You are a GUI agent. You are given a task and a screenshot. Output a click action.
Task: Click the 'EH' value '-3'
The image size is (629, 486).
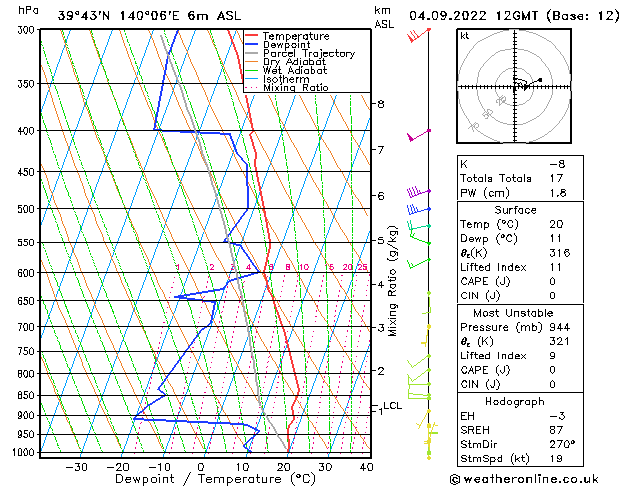pos(557,416)
